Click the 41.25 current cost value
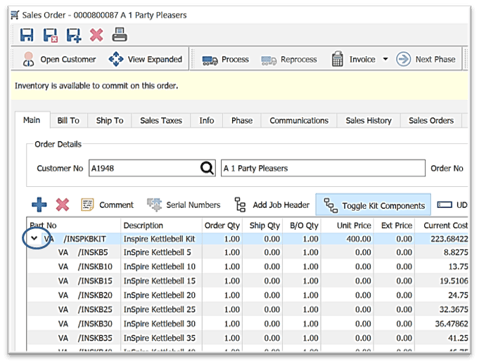 tap(458, 338)
